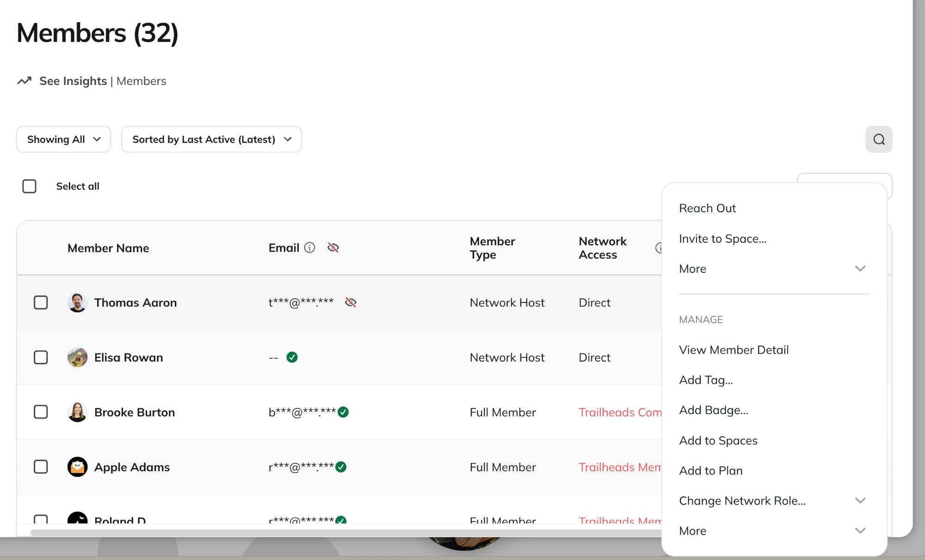
Task: Click the Member Name column header
Action: [x=108, y=248]
